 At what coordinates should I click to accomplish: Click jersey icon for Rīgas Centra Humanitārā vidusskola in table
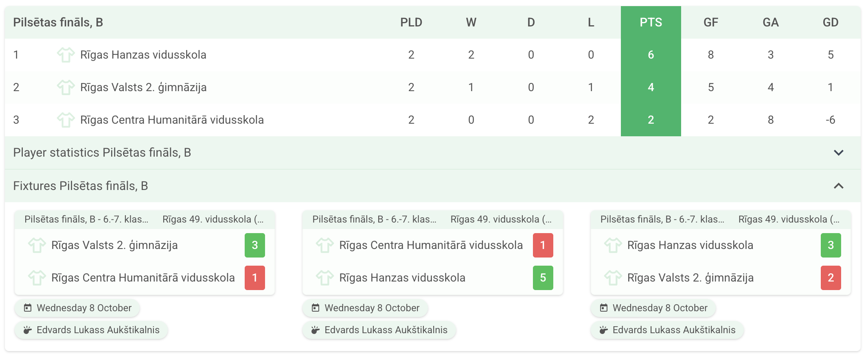(x=66, y=120)
